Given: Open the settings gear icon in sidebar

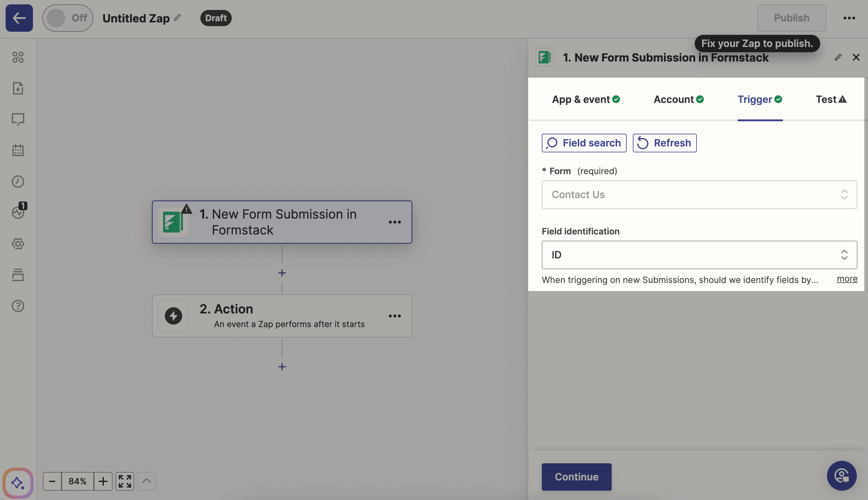Looking at the screenshot, I should [18, 244].
